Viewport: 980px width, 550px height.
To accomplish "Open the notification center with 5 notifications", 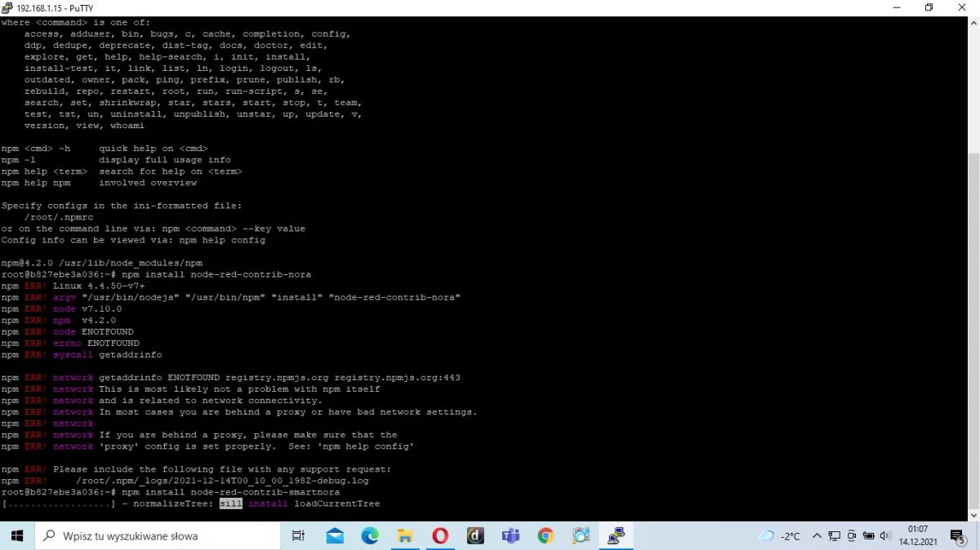I will (x=958, y=536).
